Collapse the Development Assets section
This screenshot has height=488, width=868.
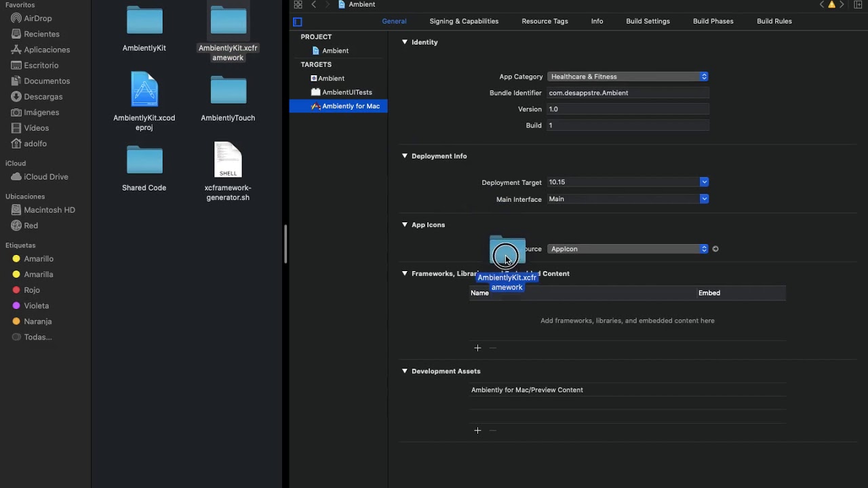pos(405,371)
